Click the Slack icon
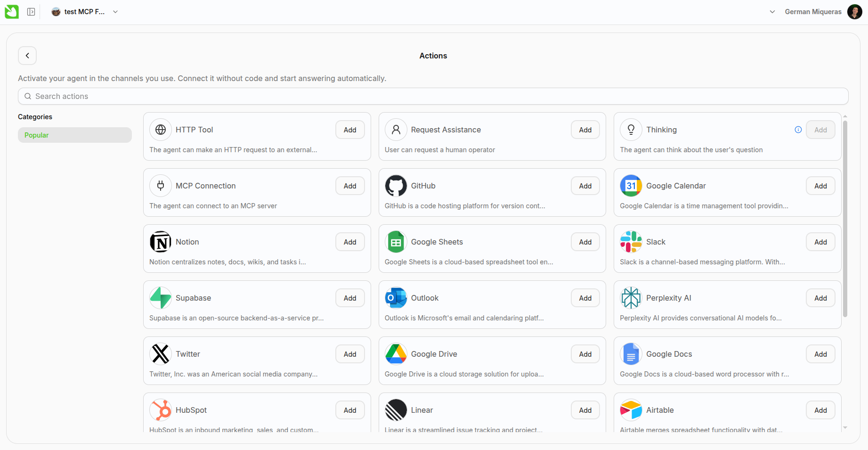This screenshot has height=450, width=868. point(631,242)
